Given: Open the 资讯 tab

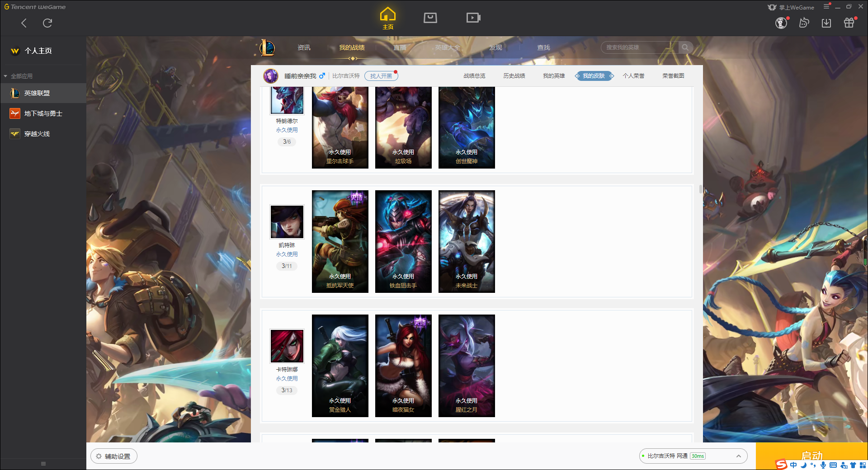Looking at the screenshot, I should click(x=304, y=47).
